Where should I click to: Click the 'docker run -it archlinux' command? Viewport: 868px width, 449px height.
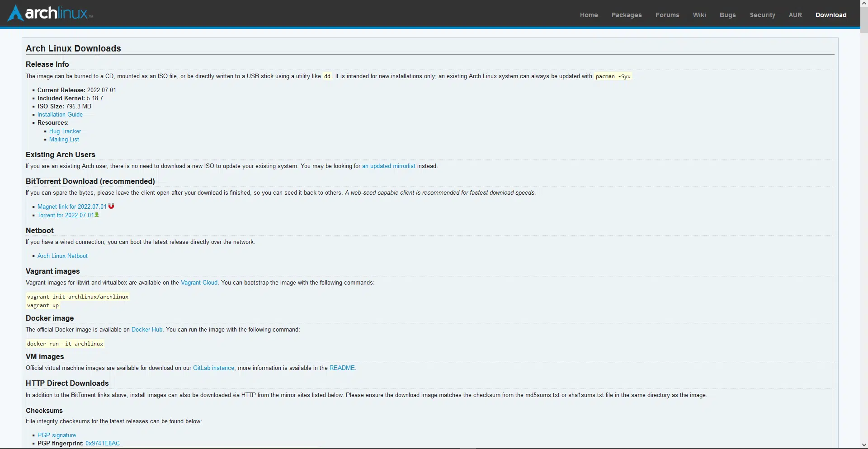(x=65, y=344)
